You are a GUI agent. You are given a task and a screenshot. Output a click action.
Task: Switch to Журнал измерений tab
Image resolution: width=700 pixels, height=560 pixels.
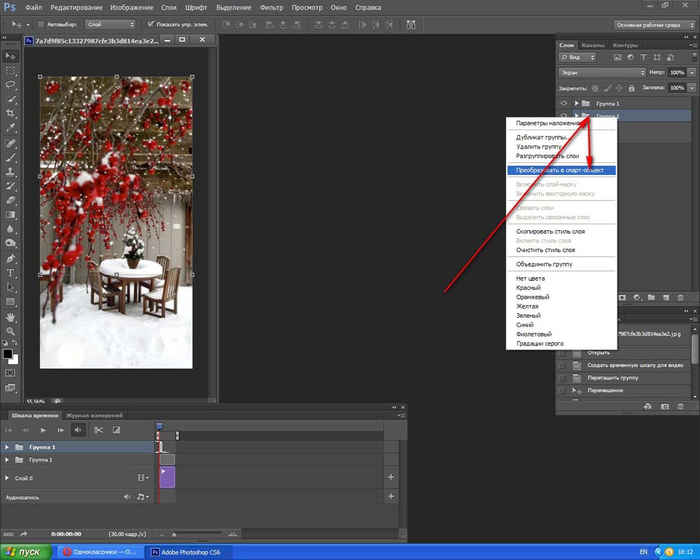point(94,415)
